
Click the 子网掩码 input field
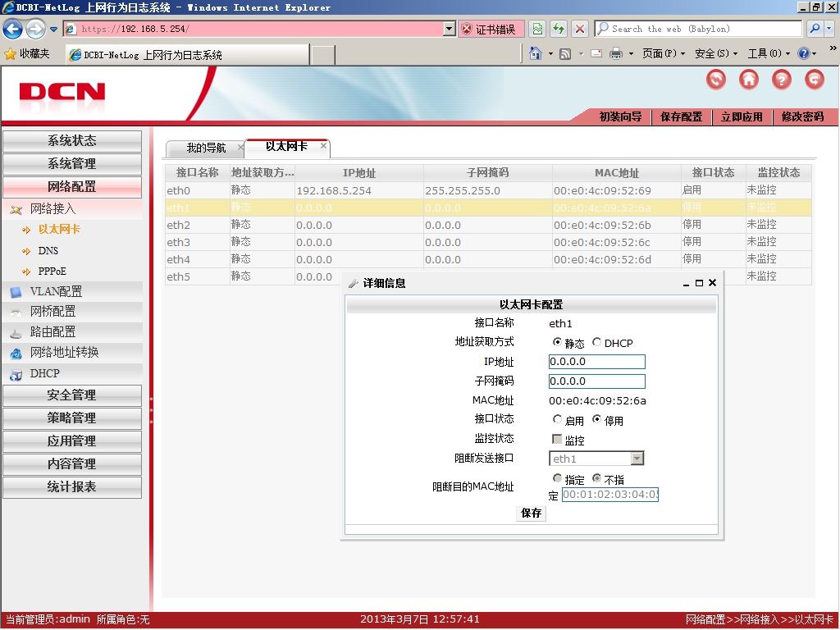597,381
